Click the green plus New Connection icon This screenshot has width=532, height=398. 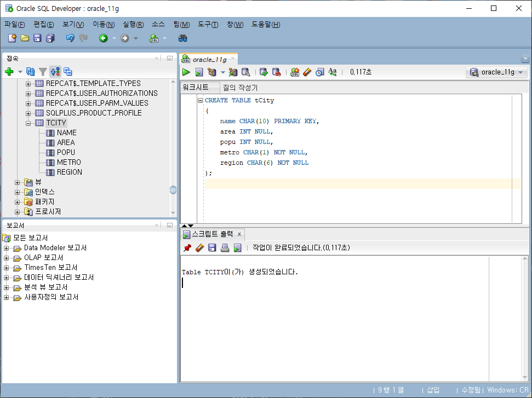9,72
